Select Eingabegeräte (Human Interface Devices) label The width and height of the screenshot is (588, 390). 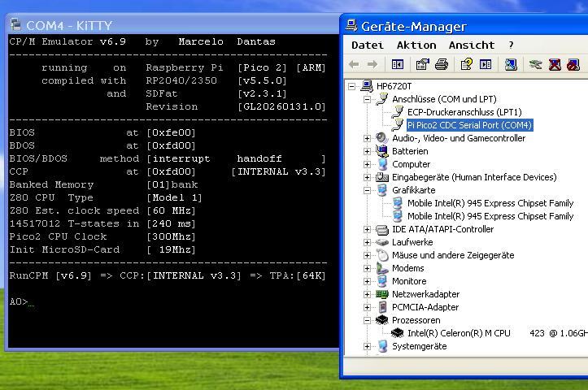(474, 177)
